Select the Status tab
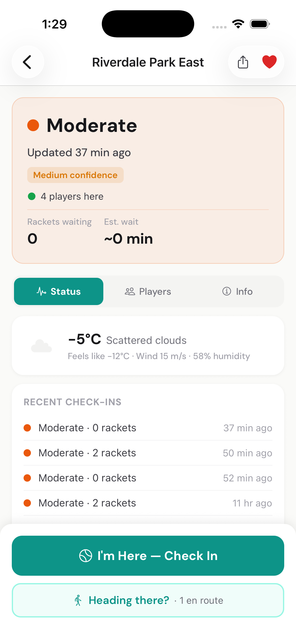 tap(59, 292)
